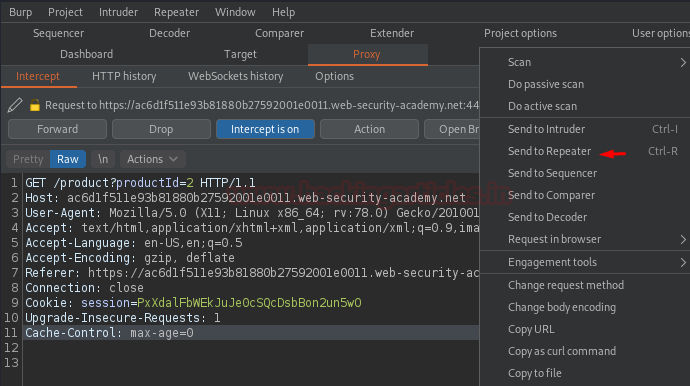690x386 pixels.
Task: Click the padlock icon next to request target
Action: tap(34, 105)
